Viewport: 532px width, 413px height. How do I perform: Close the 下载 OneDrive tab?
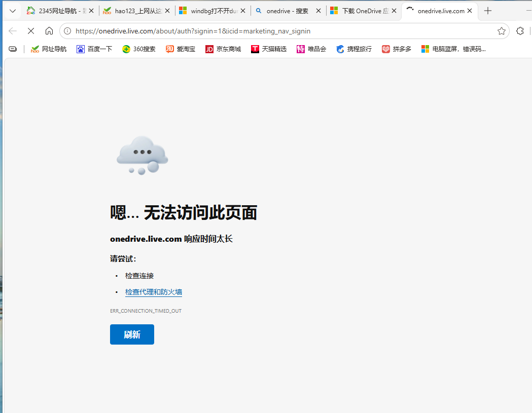[x=394, y=11]
